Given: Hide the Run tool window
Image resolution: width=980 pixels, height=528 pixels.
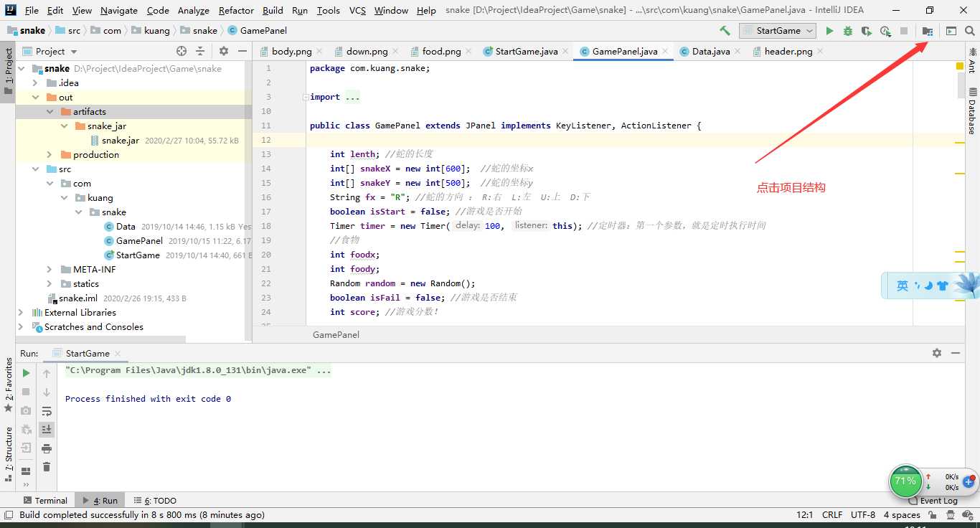Looking at the screenshot, I should click(x=956, y=353).
